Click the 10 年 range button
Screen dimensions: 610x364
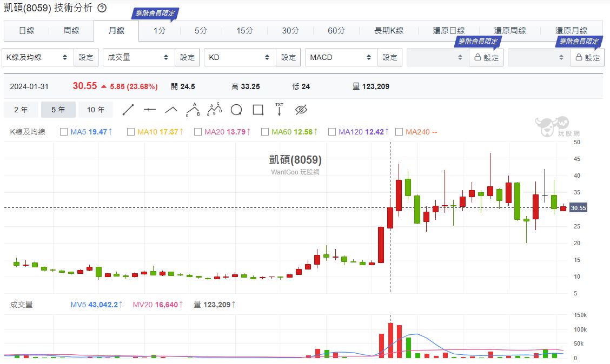pos(96,110)
